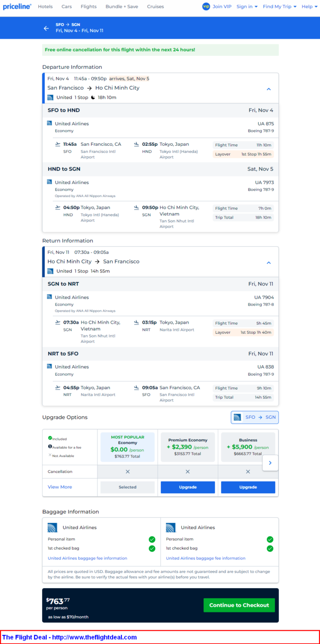Open View More upgrade details
This screenshot has width=320, height=644.
[x=60, y=487]
